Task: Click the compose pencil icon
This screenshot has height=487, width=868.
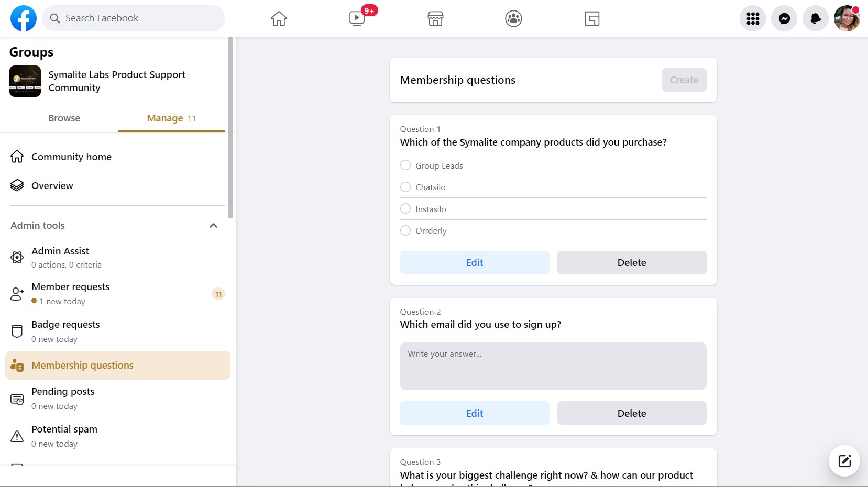Action: (843, 461)
